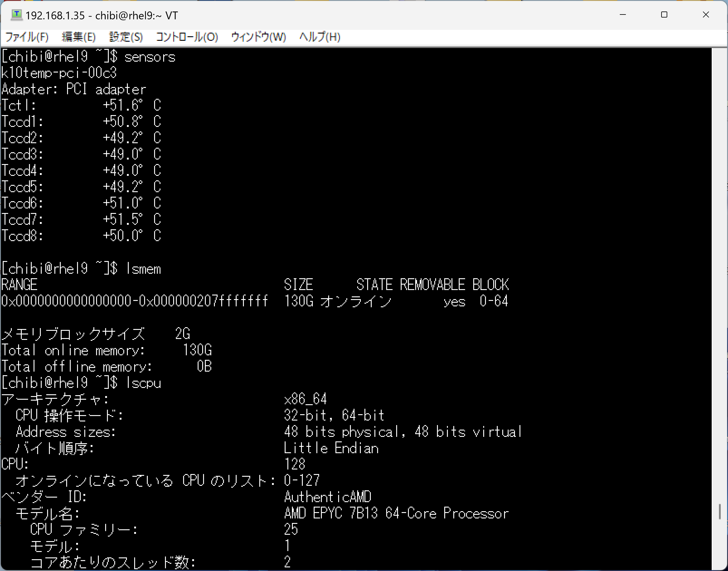Open the ヘルプ(H) menu

point(319,37)
